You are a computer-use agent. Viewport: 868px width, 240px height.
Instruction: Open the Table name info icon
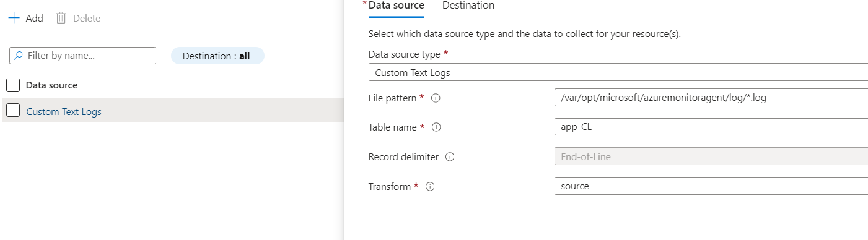[436, 127]
